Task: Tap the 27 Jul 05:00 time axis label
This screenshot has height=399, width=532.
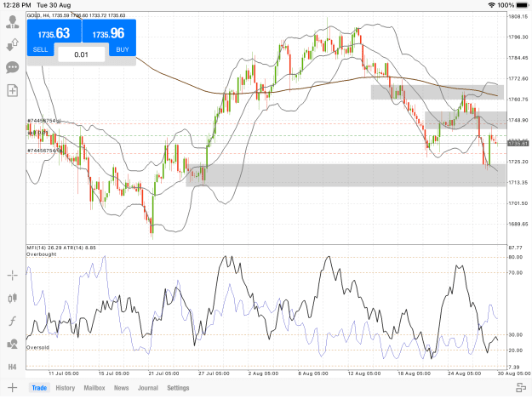Action: point(214,373)
